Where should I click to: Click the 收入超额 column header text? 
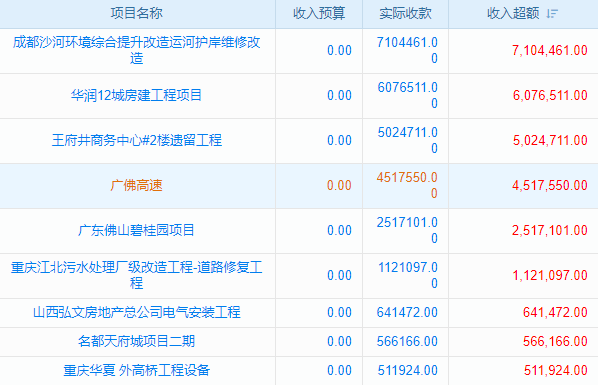513,13
